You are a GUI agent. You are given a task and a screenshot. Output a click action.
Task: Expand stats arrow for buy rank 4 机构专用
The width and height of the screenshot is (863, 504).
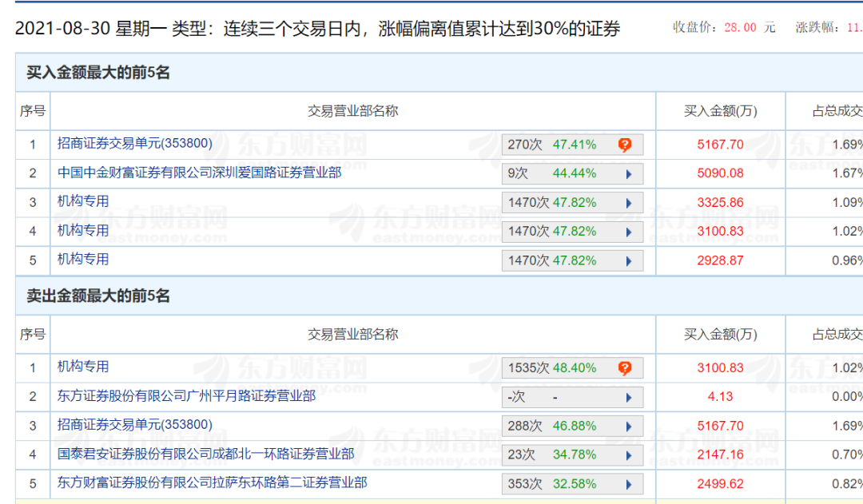(629, 232)
